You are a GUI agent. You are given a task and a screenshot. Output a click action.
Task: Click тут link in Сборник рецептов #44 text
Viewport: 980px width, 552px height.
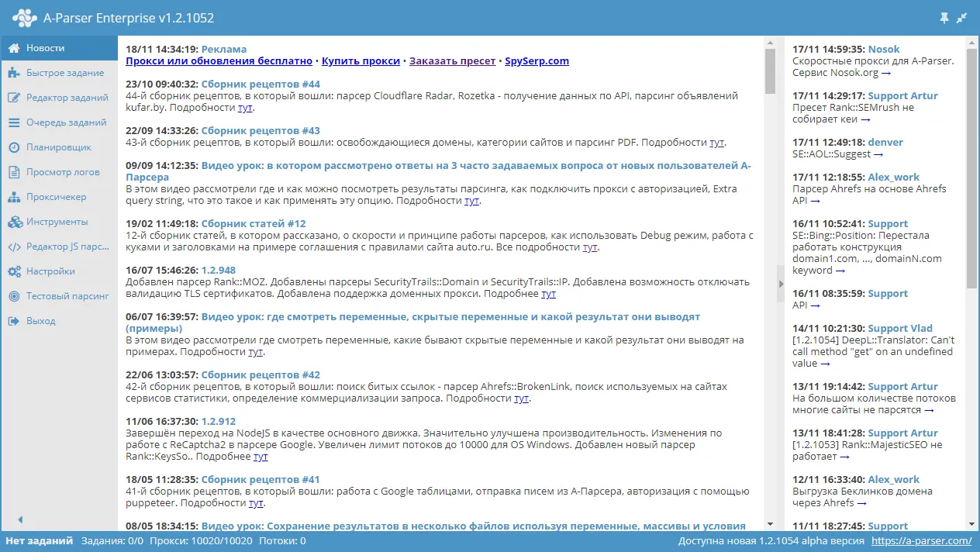coord(245,108)
